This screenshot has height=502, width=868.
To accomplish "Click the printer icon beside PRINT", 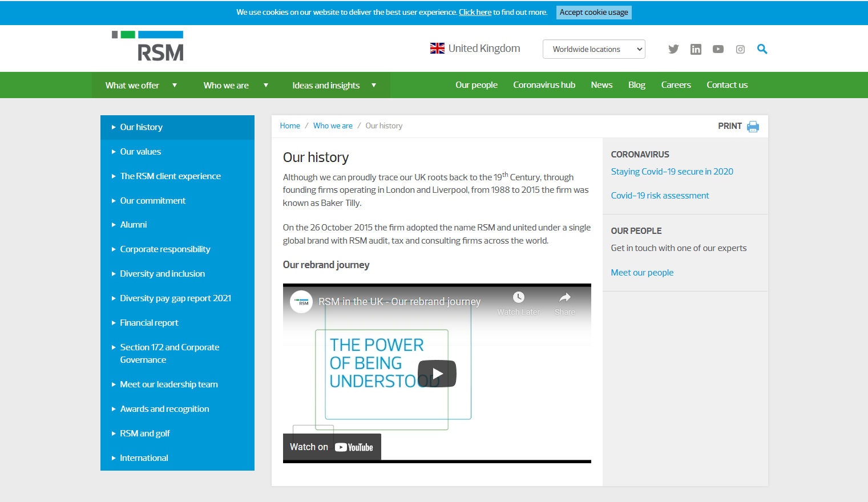I will pos(753,126).
